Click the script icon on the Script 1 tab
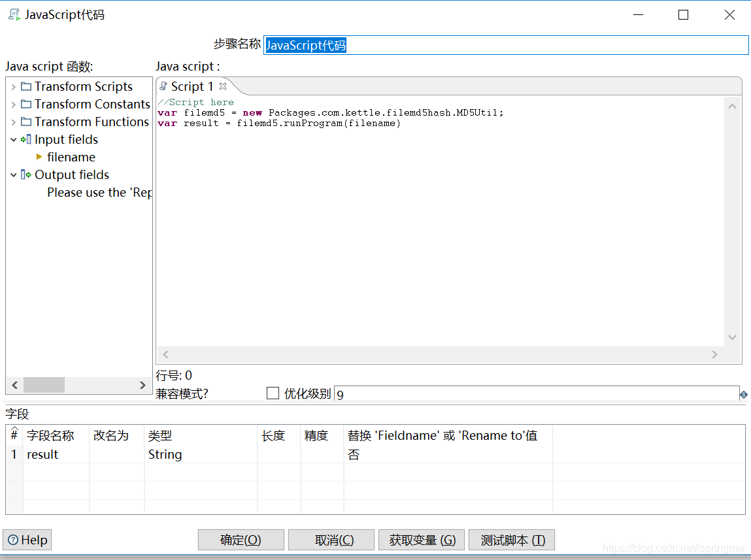Image resolution: width=751 pixels, height=560 pixels. (x=163, y=86)
